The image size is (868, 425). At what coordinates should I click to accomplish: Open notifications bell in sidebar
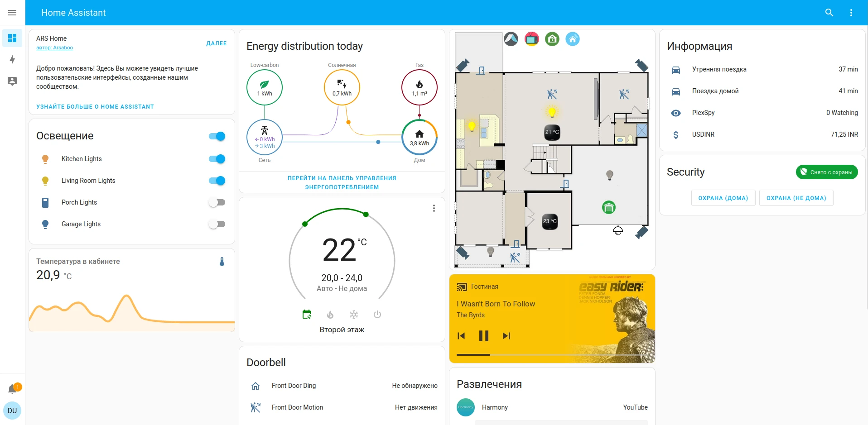click(x=13, y=389)
